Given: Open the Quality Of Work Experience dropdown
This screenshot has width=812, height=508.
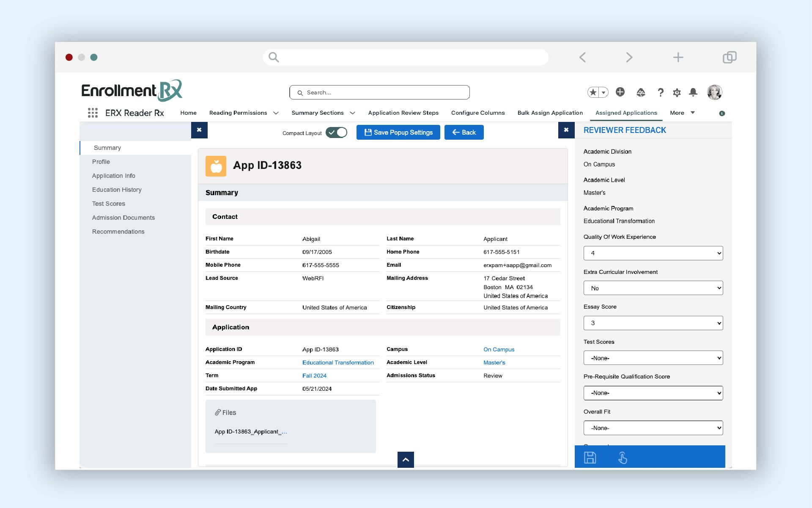Looking at the screenshot, I should (653, 253).
